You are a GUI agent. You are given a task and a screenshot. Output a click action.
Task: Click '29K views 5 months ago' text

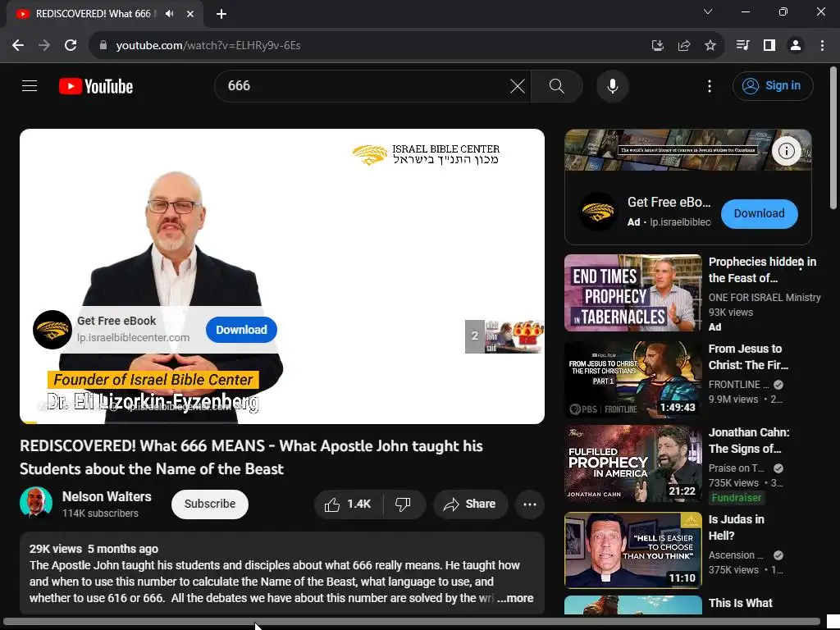tap(94, 549)
